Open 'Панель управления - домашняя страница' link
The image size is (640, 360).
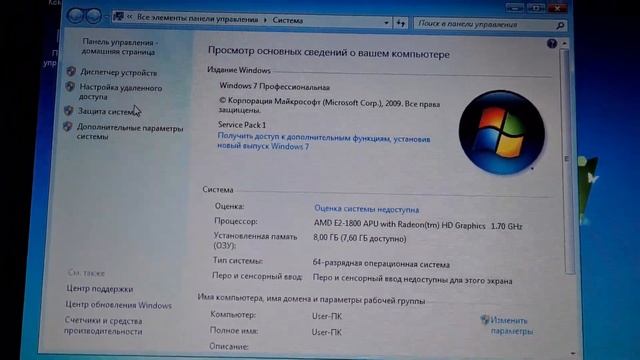click(x=119, y=47)
